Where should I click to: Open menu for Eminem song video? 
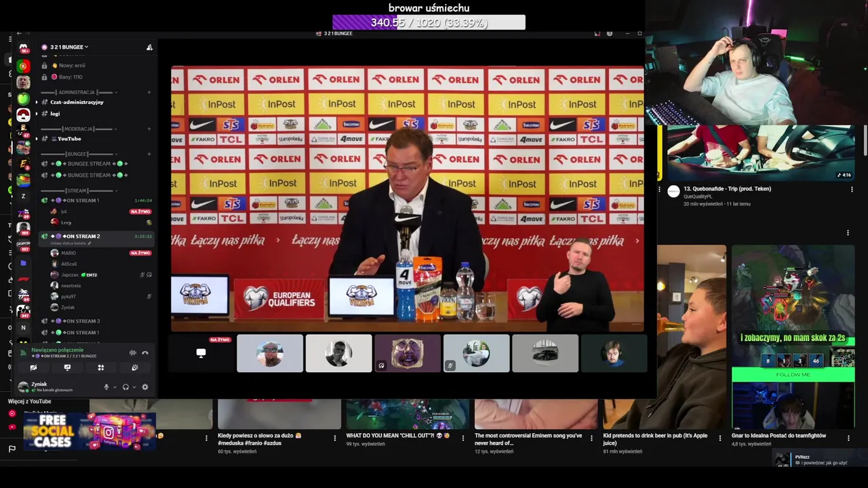[x=591, y=439]
